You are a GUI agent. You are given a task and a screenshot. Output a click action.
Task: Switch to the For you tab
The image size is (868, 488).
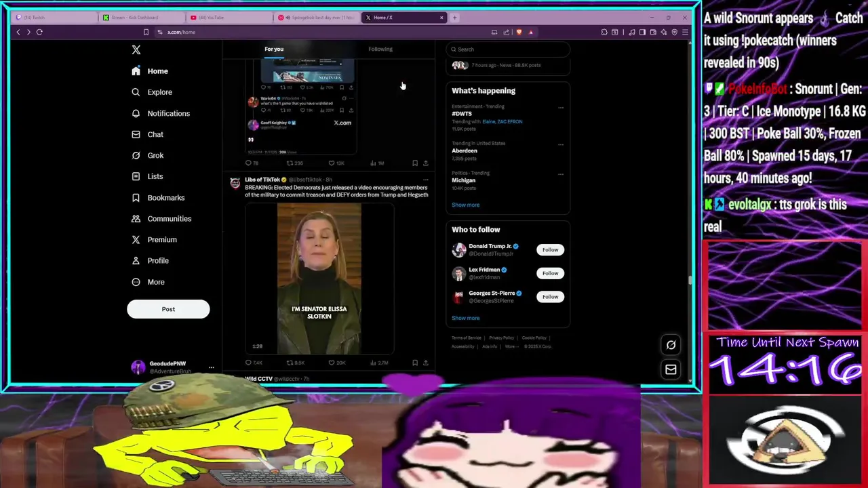pos(274,49)
